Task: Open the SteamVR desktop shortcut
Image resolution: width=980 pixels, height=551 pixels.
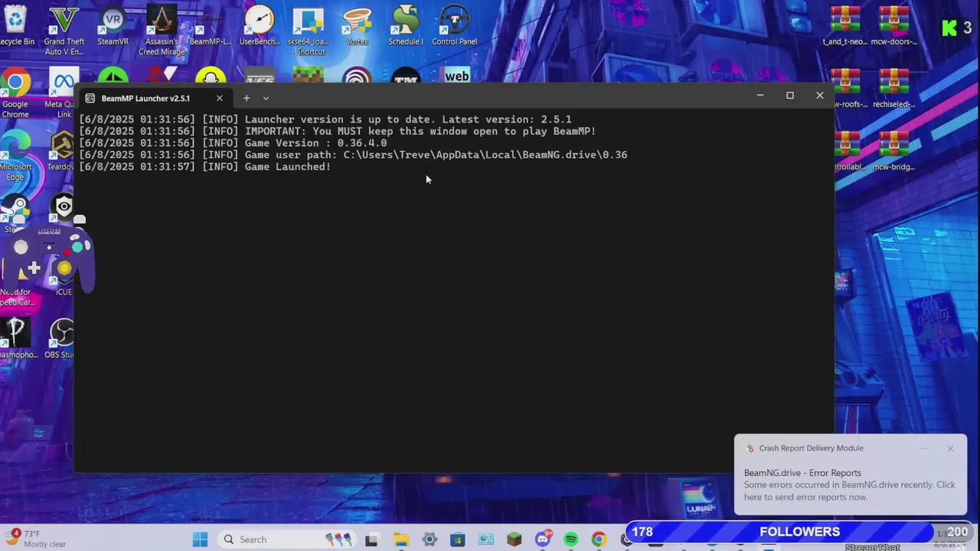Action: (113, 25)
